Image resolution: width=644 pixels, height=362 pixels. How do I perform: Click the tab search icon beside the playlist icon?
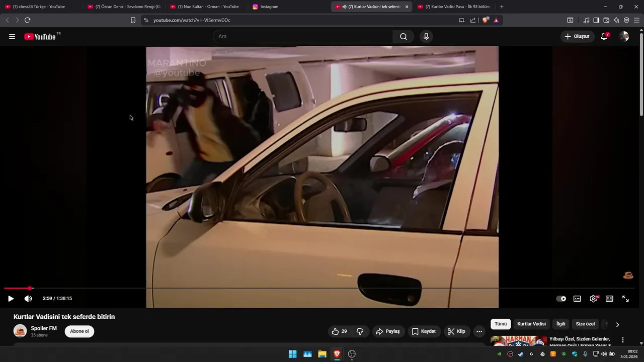pos(570,20)
